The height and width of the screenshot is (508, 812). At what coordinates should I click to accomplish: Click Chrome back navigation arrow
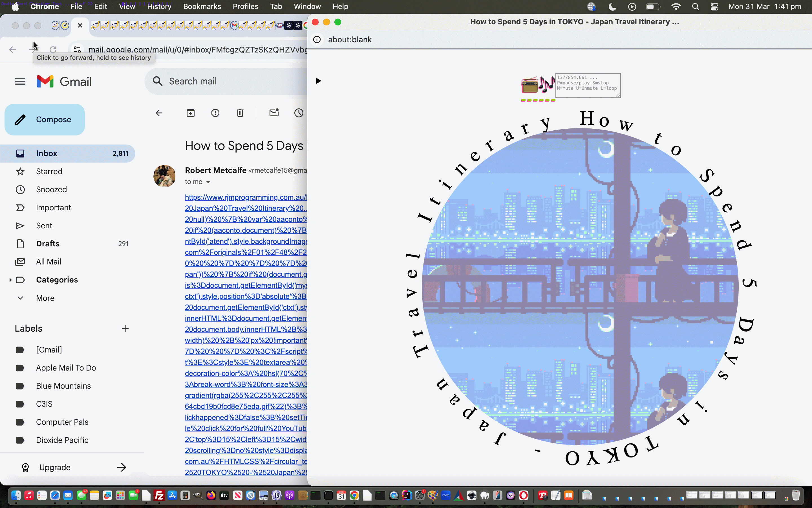pos(12,50)
